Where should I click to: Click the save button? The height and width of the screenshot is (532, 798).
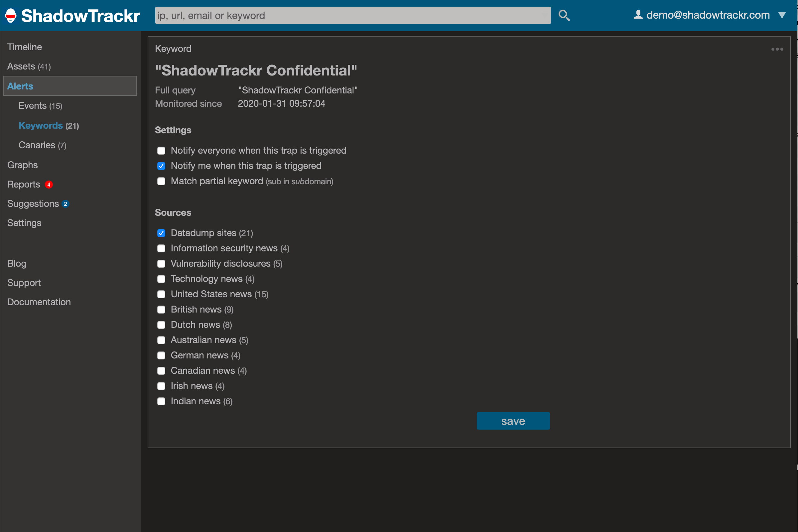click(513, 421)
